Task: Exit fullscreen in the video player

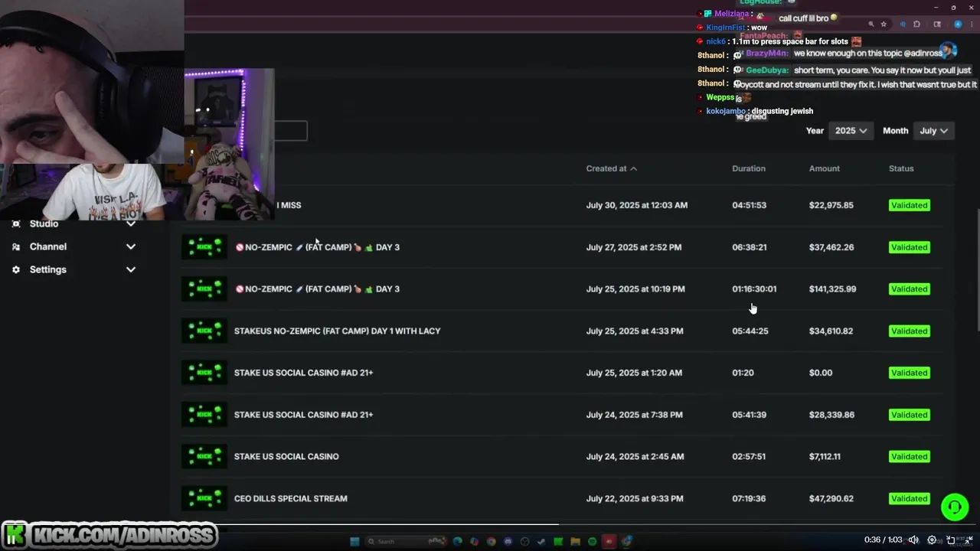Action: point(969,540)
